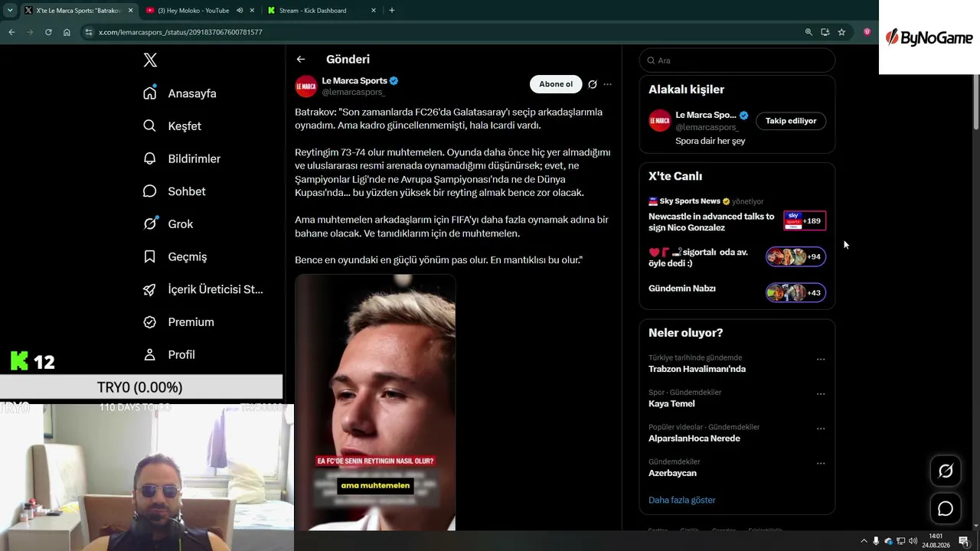Open the Keşfet search icon in sidebar
This screenshot has height=551, width=980.
pos(150,126)
